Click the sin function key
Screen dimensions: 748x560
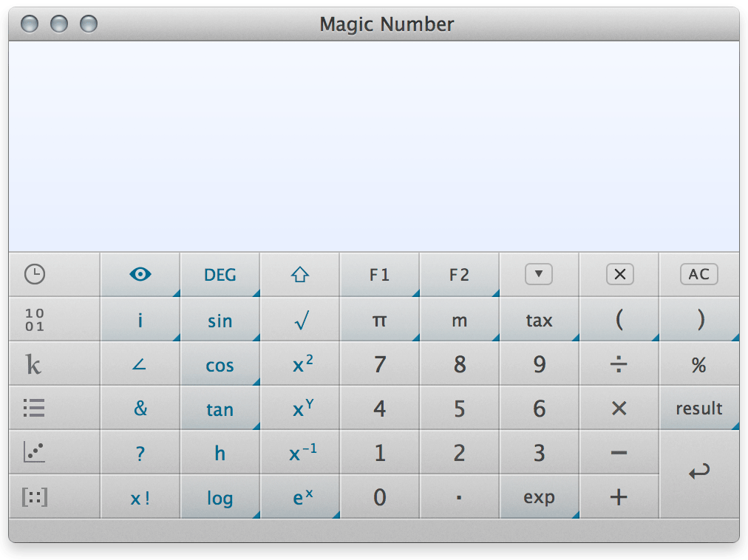tap(220, 320)
